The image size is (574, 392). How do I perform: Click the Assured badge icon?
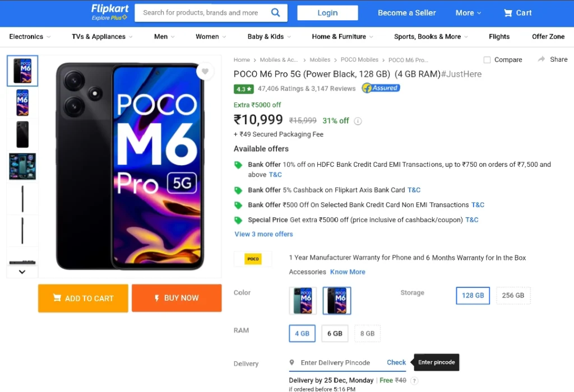tap(381, 88)
